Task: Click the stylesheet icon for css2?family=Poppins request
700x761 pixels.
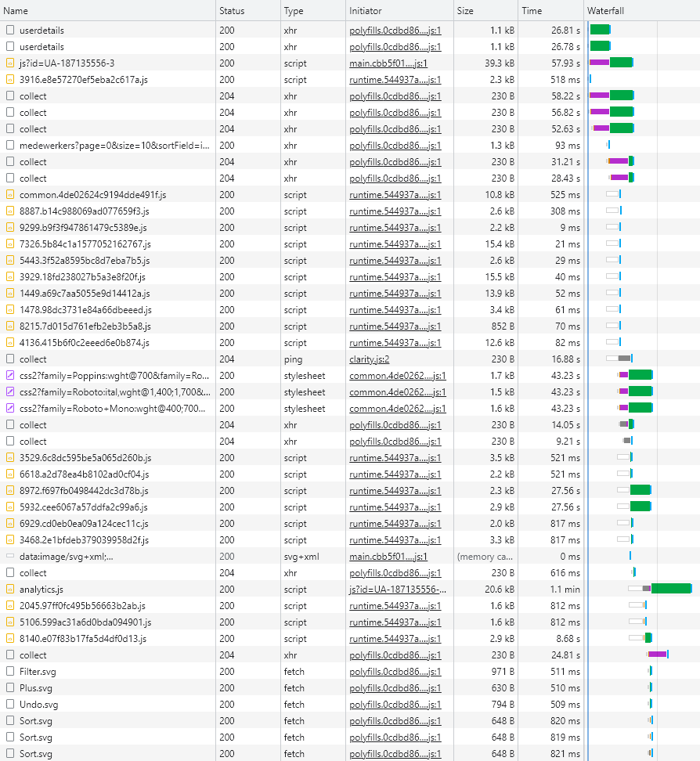Action: [10, 376]
